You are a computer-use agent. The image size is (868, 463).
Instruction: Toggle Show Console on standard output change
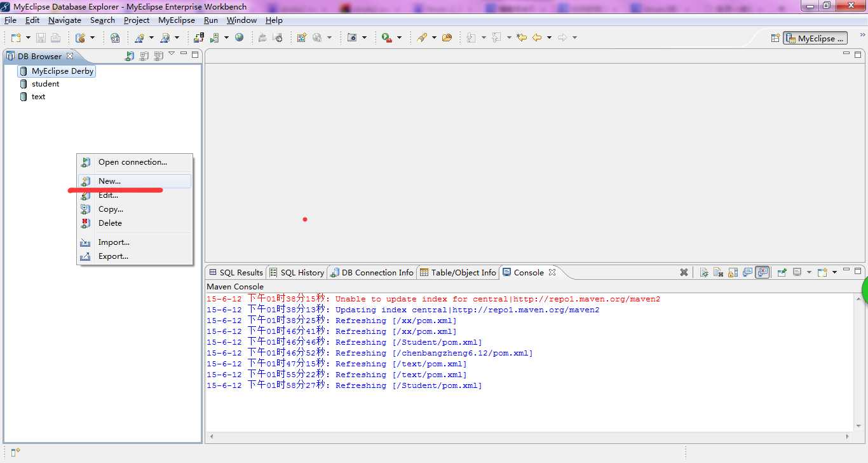tap(747, 272)
